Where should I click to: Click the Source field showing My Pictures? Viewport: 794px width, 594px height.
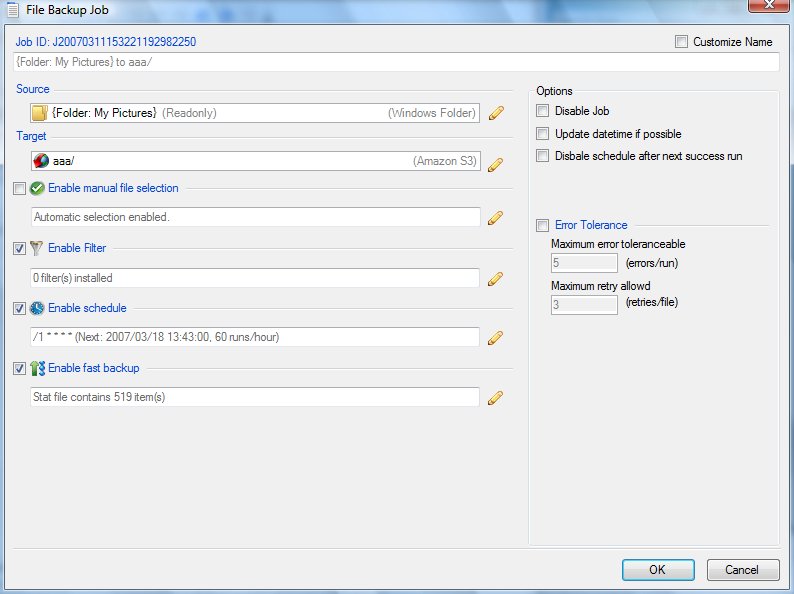(x=255, y=113)
